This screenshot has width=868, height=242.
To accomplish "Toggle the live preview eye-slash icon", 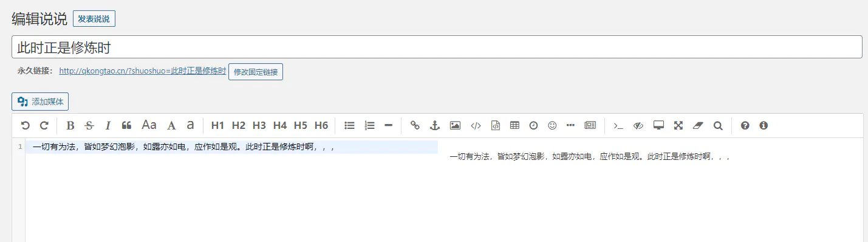I will tap(638, 125).
